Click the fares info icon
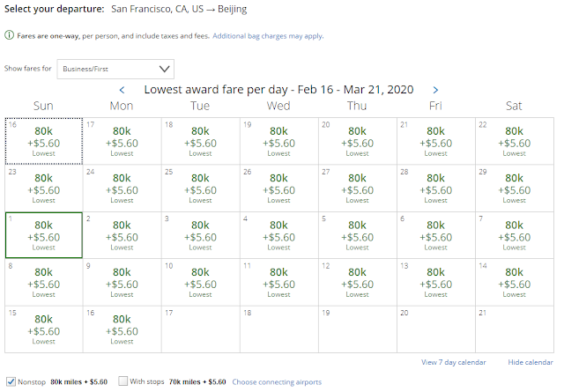This screenshot has width=564, height=392. pos(9,36)
